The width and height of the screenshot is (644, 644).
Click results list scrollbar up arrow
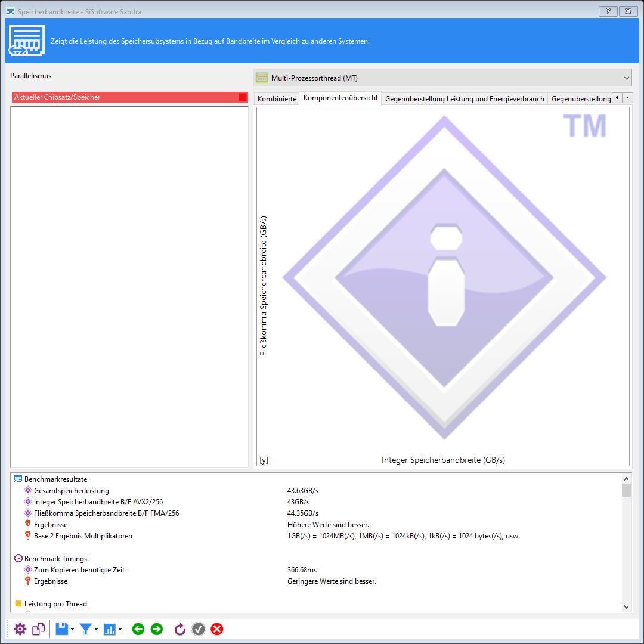click(x=626, y=478)
